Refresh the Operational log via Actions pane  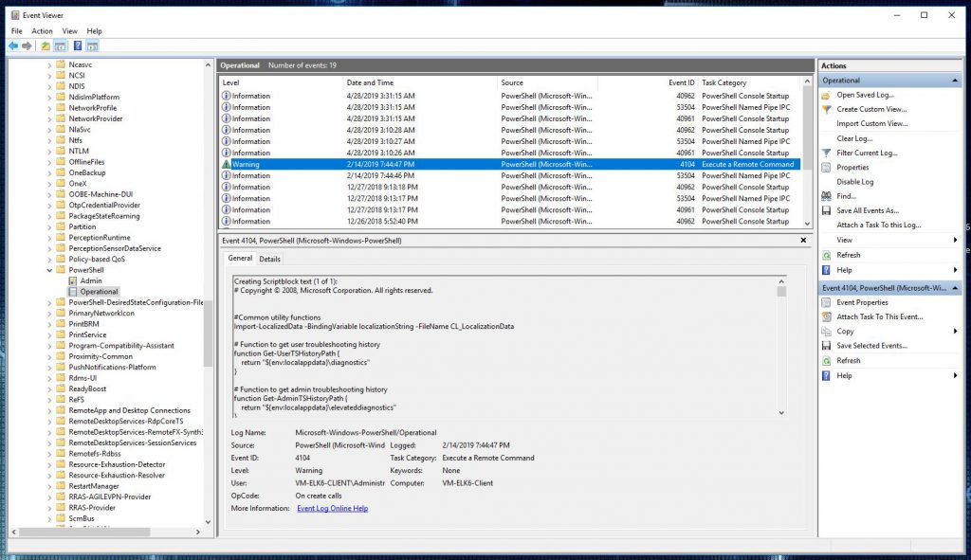850,254
